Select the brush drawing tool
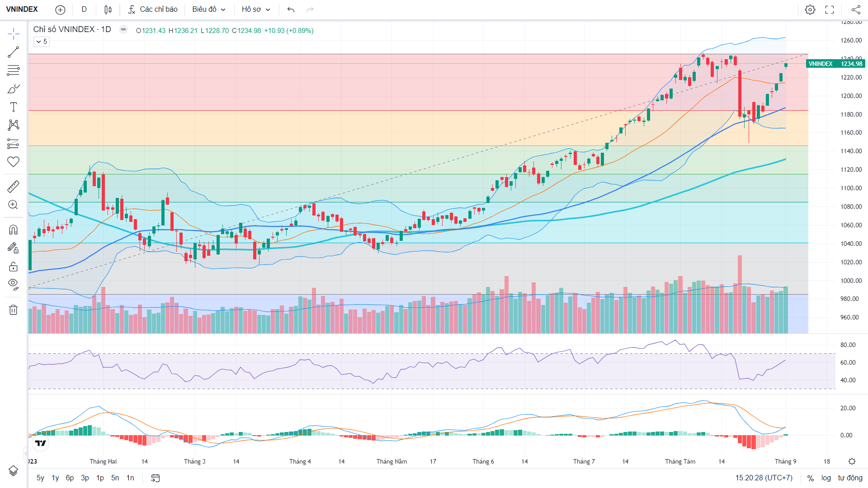Image resolution: width=868 pixels, height=488 pixels. click(x=13, y=89)
